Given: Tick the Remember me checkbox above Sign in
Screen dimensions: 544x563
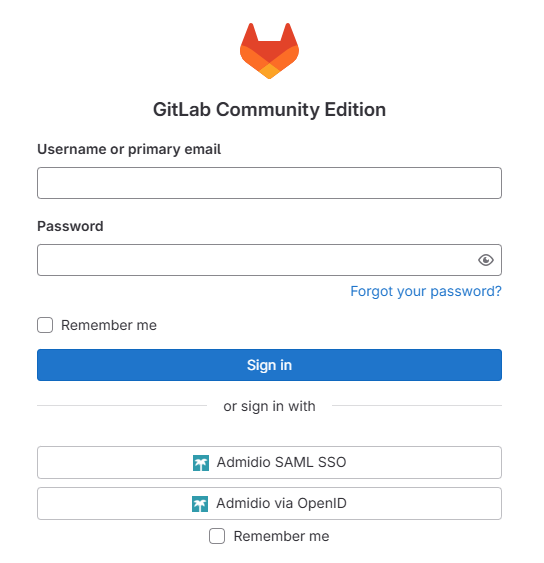Looking at the screenshot, I should coord(45,325).
